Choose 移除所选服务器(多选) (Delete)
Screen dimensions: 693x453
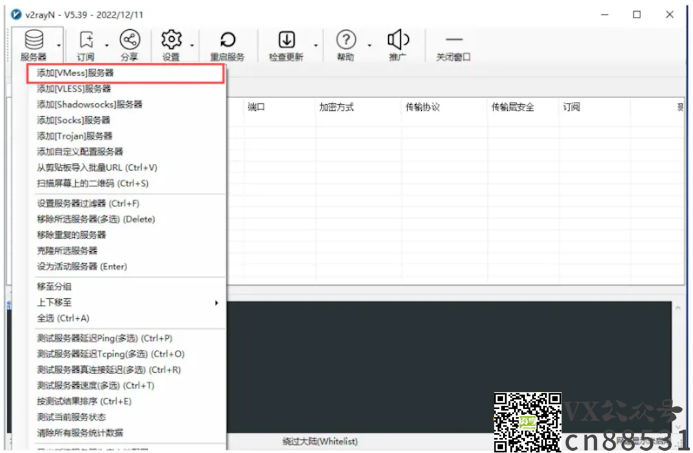click(96, 219)
